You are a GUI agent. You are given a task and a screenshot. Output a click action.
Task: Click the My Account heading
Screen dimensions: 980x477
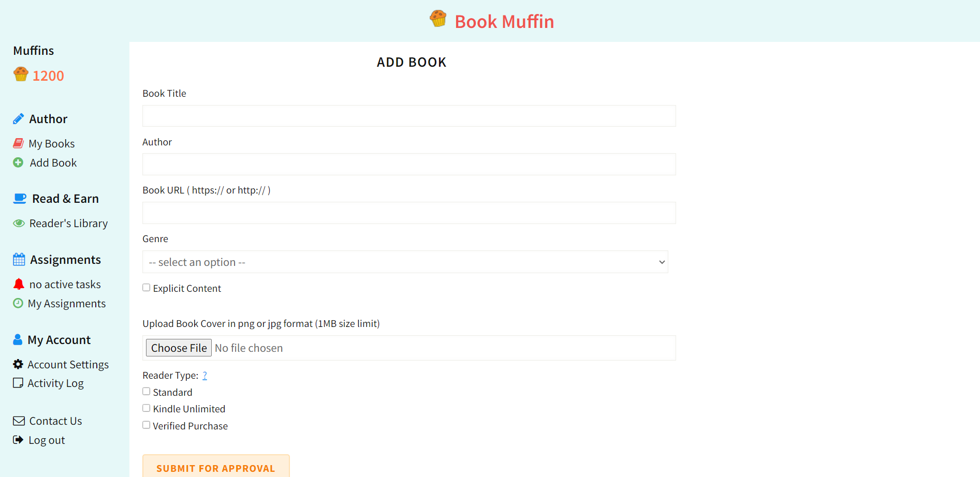[59, 340]
